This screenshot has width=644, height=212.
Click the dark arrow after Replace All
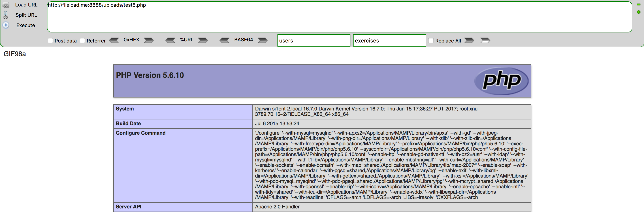point(469,40)
